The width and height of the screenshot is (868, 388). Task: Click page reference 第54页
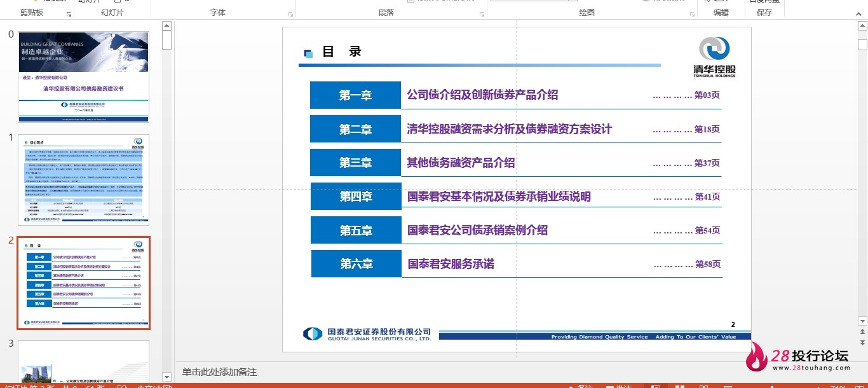tap(707, 230)
